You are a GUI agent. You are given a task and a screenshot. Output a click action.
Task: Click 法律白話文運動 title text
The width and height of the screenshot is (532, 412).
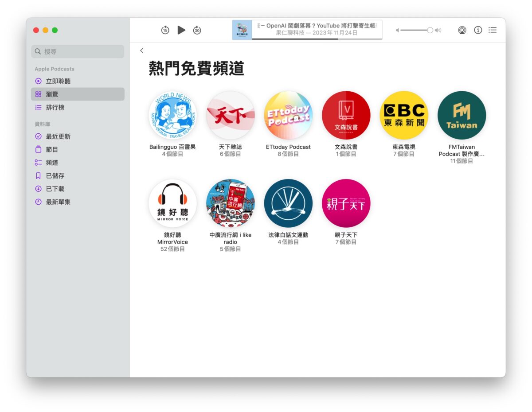pos(288,235)
